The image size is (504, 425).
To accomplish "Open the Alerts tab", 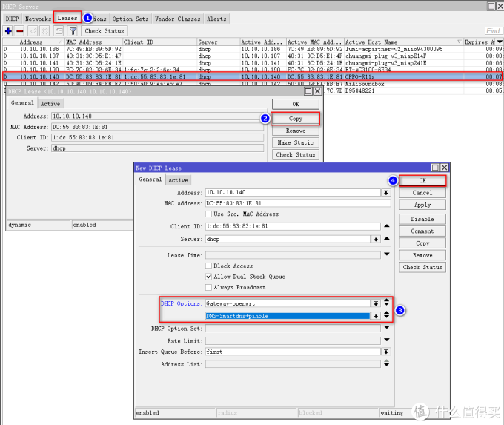I will [216, 19].
